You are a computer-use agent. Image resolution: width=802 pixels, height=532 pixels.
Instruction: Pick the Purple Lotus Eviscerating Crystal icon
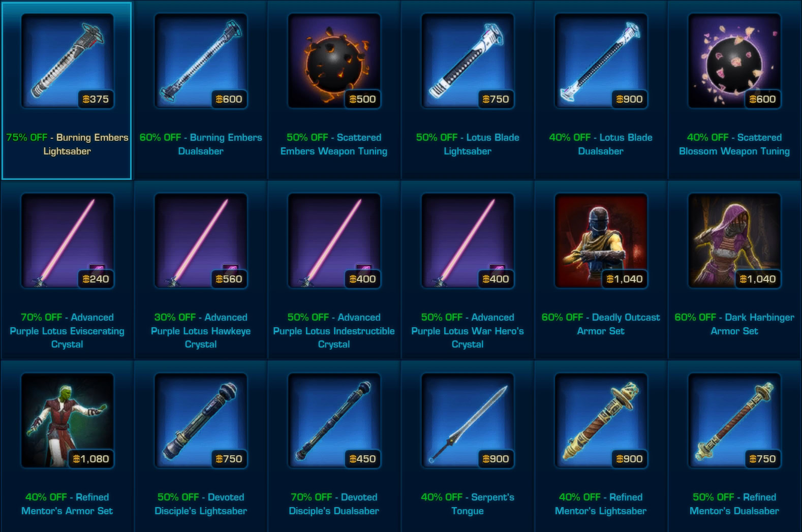(67, 241)
